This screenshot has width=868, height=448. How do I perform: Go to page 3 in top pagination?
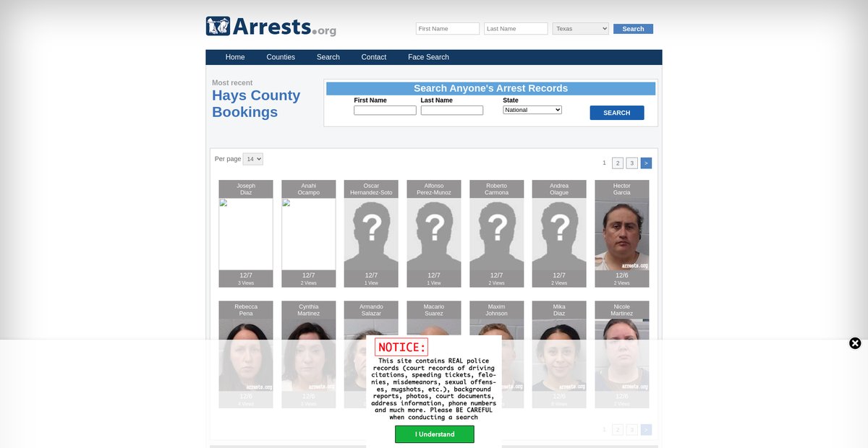click(631, 163)
